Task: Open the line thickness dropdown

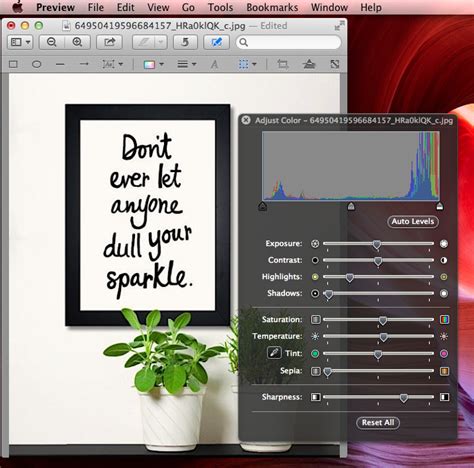Action: [x=187, y=64]
